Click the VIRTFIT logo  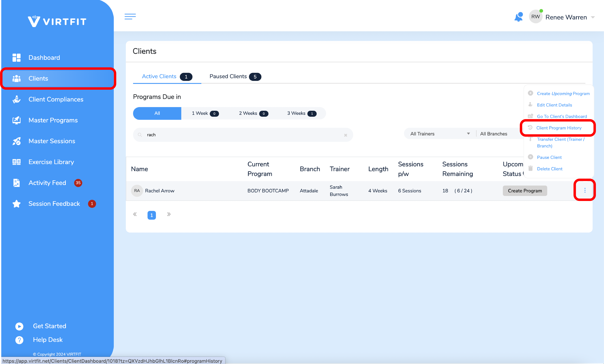point(57,21)
